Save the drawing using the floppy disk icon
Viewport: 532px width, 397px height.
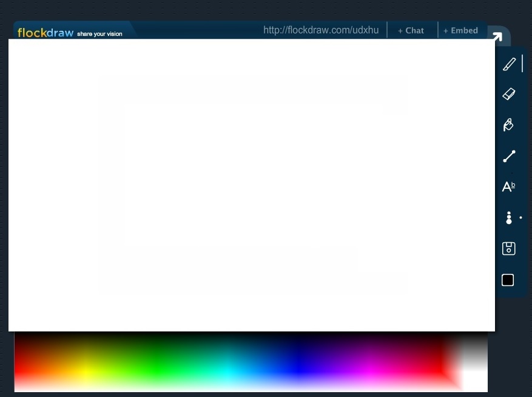[x=509, y=248]
